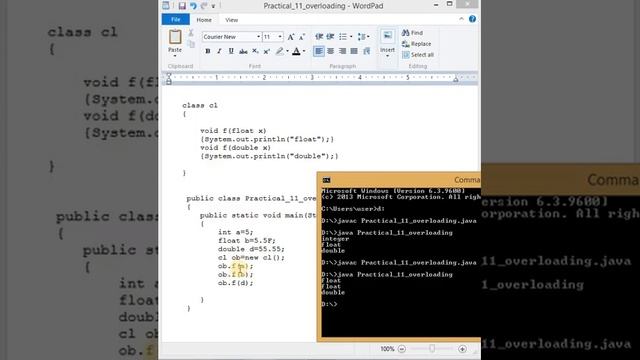This screenshot has width=640, height=360.
Task: Click the Command Prompt title bar
Action: pyautogui.click(x=399, y=180)
